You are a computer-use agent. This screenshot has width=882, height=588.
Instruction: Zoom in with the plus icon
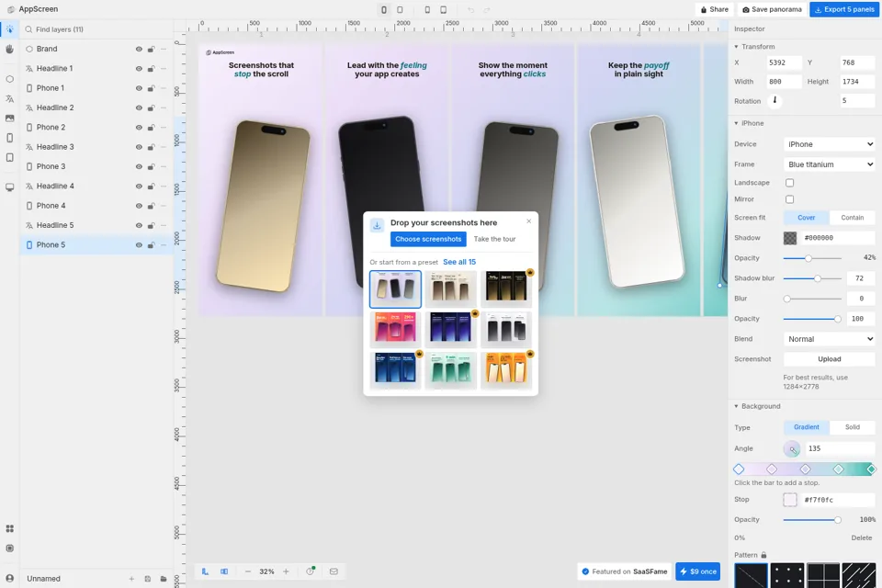pos(287,571)
